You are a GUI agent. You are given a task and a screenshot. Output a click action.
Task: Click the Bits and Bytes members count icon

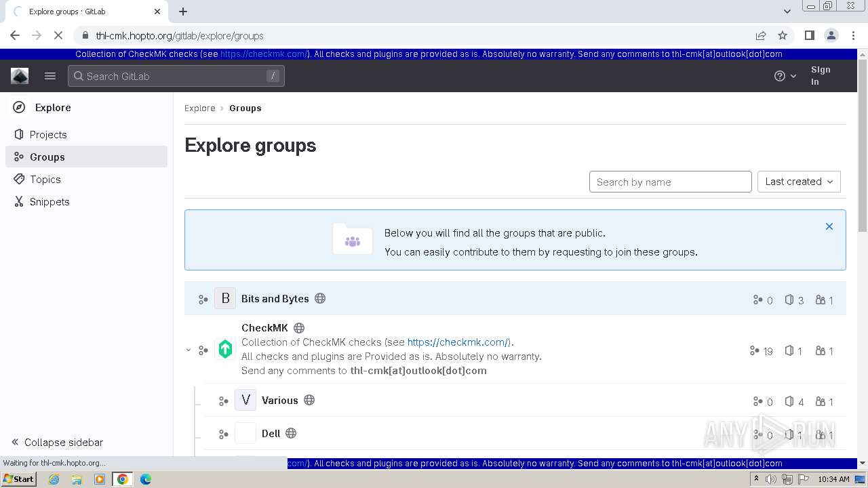point(821,300)
